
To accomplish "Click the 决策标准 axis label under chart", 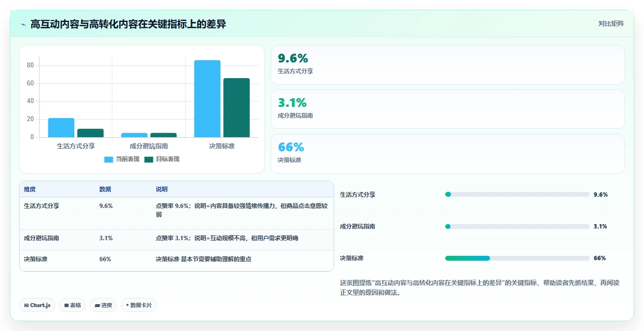I will [222, 145].
